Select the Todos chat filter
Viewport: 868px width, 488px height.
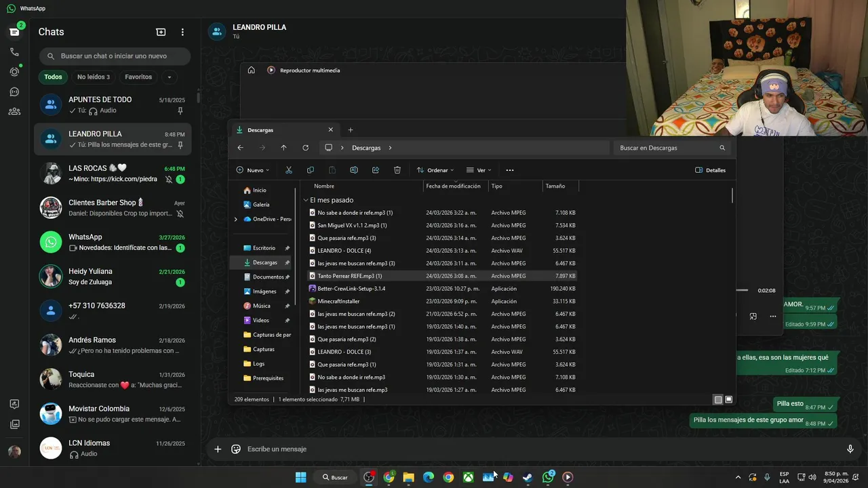point(53,77)
